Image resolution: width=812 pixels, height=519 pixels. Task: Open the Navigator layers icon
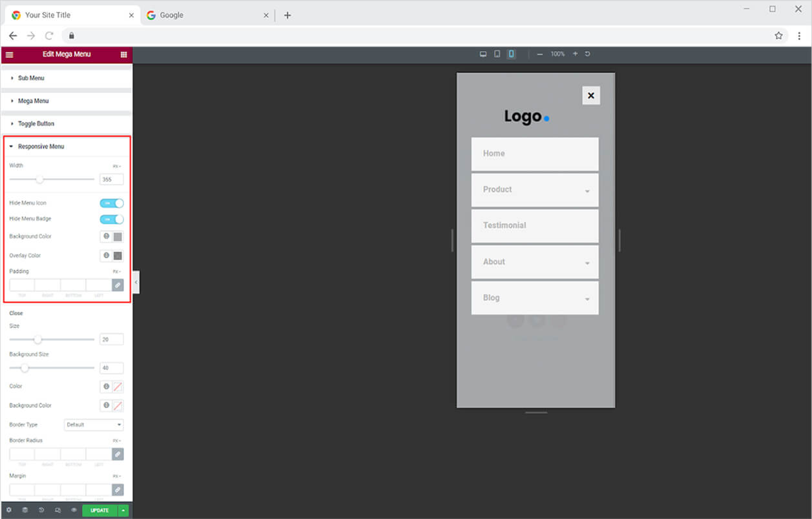pyautogui.click(x=25, y=511)
